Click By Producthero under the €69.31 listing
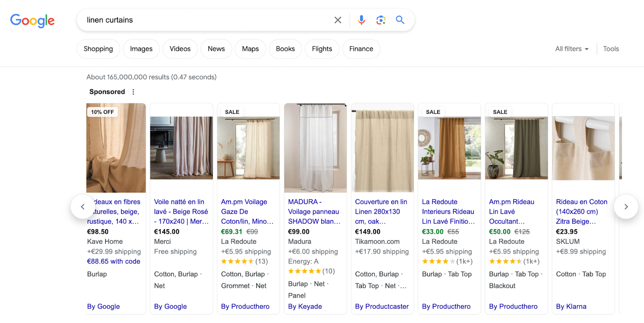 (x=245, y=306)
